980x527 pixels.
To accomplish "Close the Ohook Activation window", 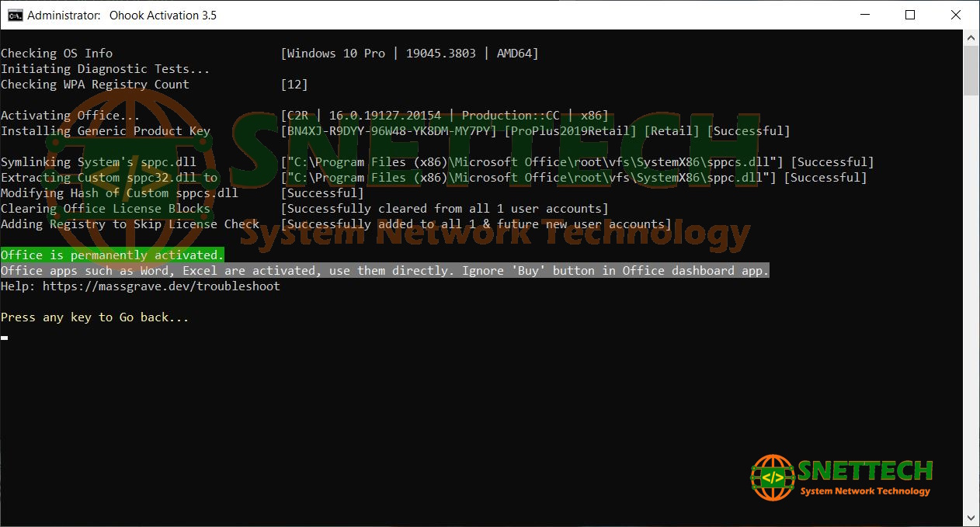I will click(956, 15).
